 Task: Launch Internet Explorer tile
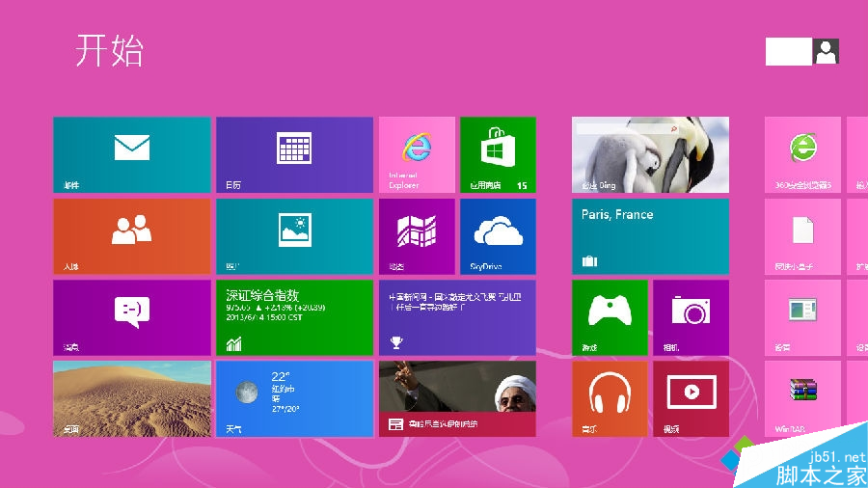(417, 154)
